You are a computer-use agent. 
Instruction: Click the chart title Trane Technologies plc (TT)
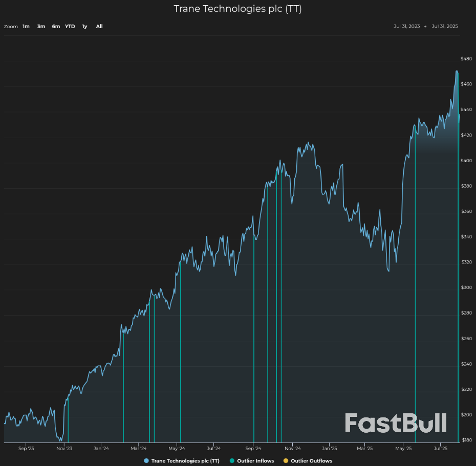(237, 9)
